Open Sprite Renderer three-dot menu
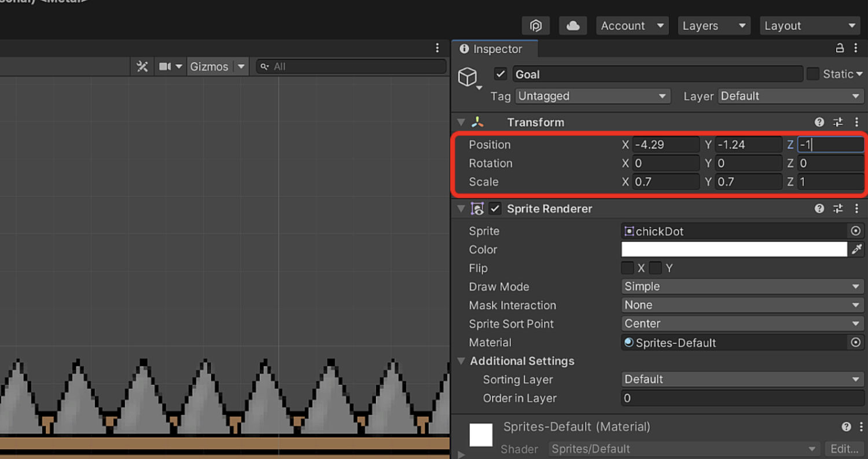The width and height of the screenshot is (868, 459). [856, 209]
